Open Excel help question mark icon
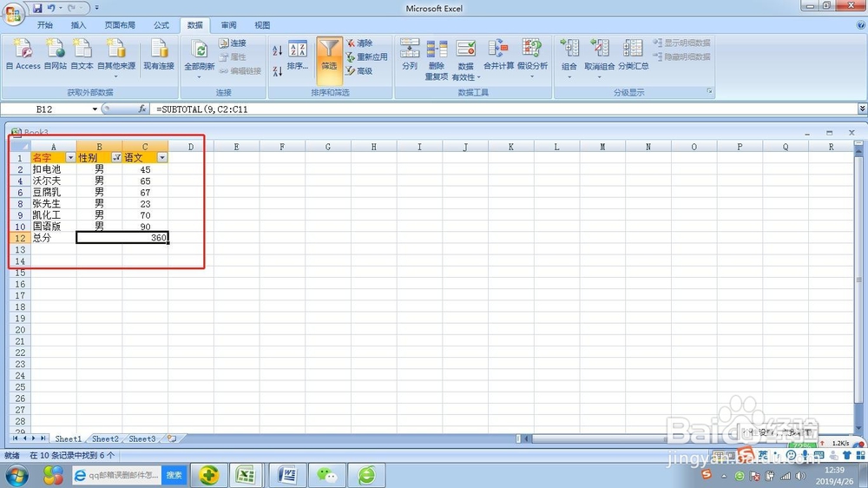The width and height of the screenshot is (868, 488). tap(861, 25)
